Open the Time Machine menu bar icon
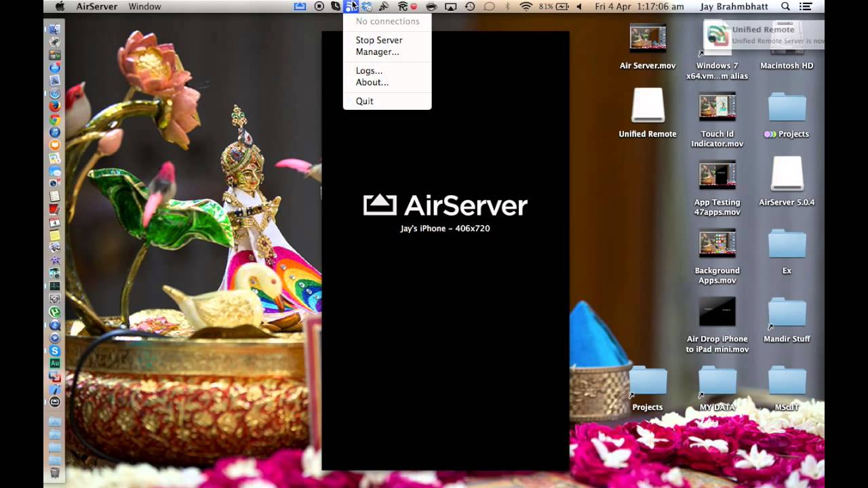Image resolution: width=868 pixels, height=488 pixels. point(470,6)
